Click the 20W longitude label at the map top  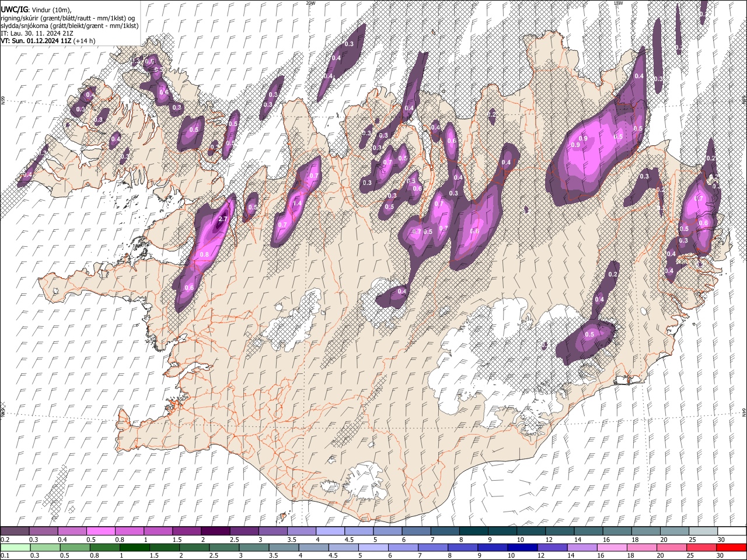coord(310,3)
